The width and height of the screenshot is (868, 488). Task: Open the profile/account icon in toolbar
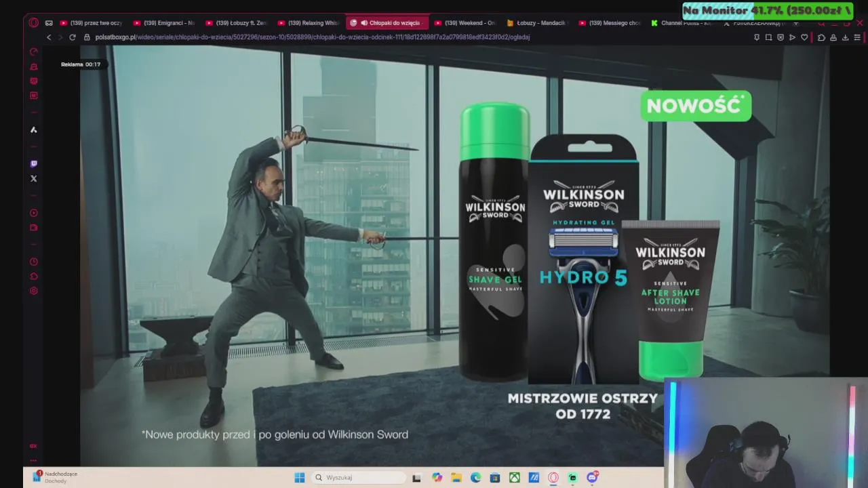pyautogui.click(x=833, y=37)
